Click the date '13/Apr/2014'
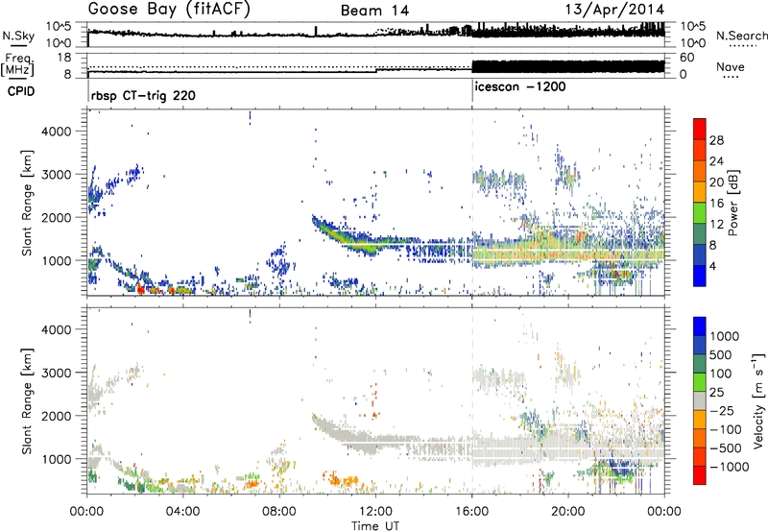This screenshot has width=768, height=532. pyautogui.click(x=614, y=10)
